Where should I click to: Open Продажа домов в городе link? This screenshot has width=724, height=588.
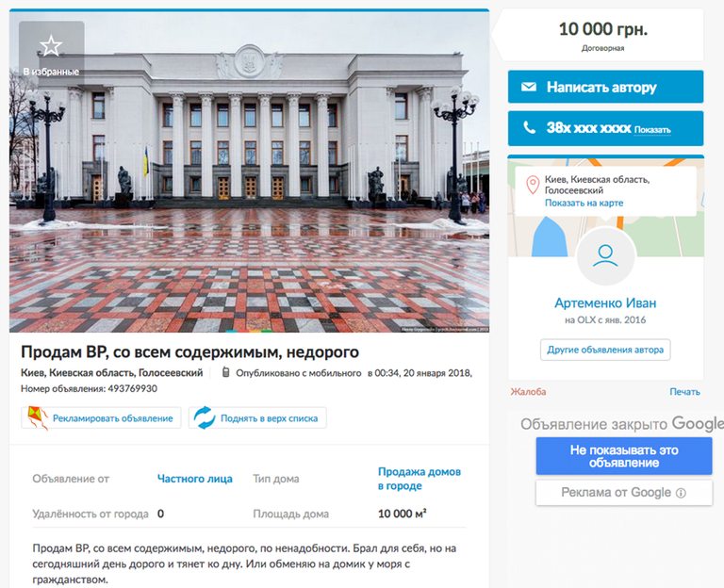pyautogui.click(x=420, y=479)
